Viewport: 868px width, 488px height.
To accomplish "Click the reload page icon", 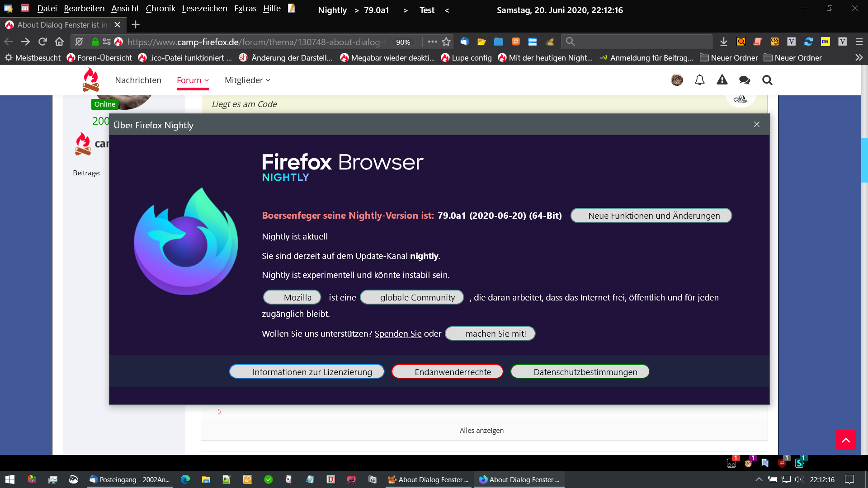I will coord(42,42).
